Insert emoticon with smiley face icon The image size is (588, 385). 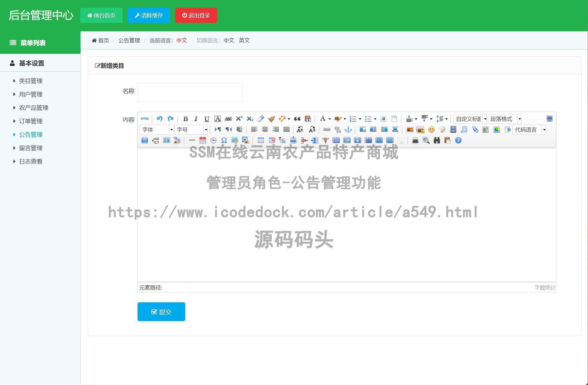pyautogui.click(x=431, y=130)
